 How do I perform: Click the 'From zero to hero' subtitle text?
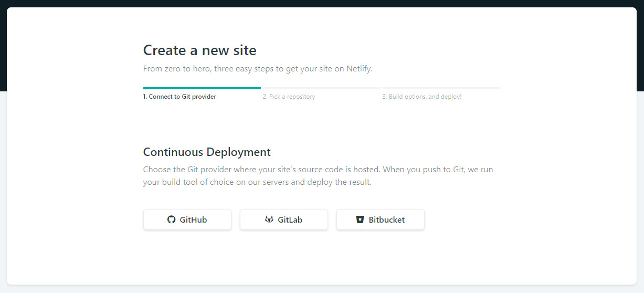[x=258, y=68]
